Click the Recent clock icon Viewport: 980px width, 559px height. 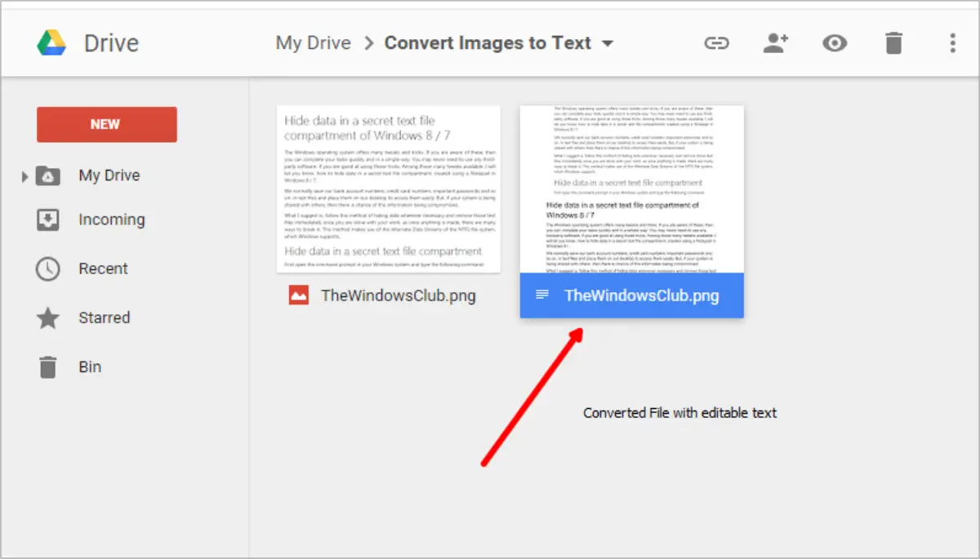coord(48,269)
